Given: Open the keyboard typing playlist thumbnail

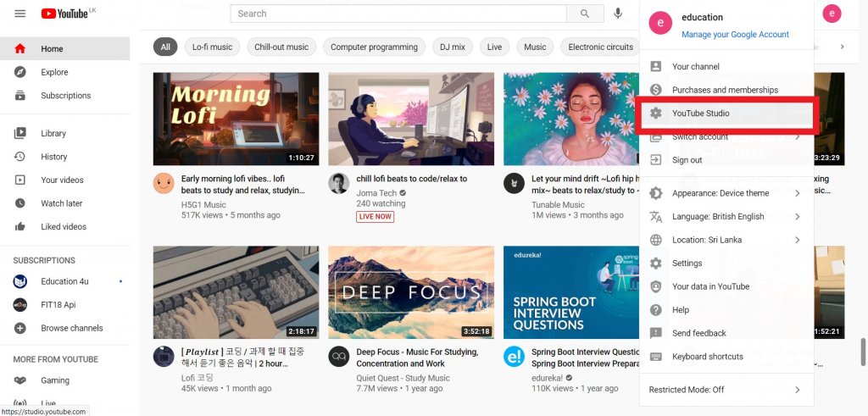Looking at the screenshot, I should click(236, 292).
